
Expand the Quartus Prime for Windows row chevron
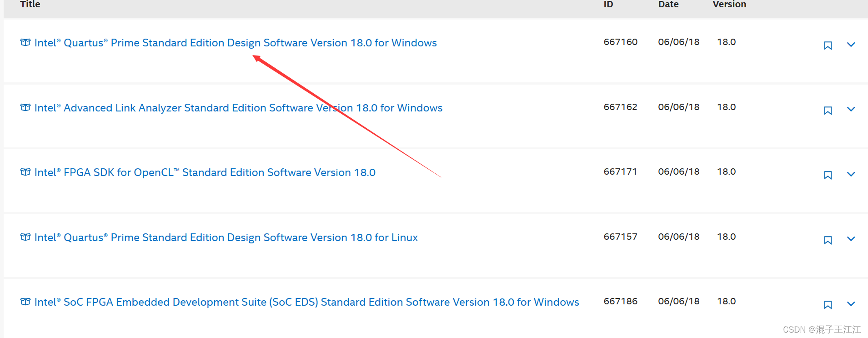(x=851, y=45)
